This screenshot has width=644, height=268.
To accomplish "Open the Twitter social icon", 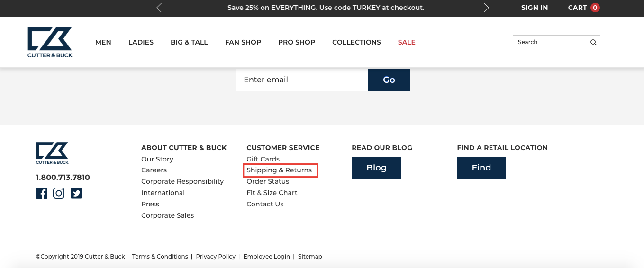I will tap(76, 193).
